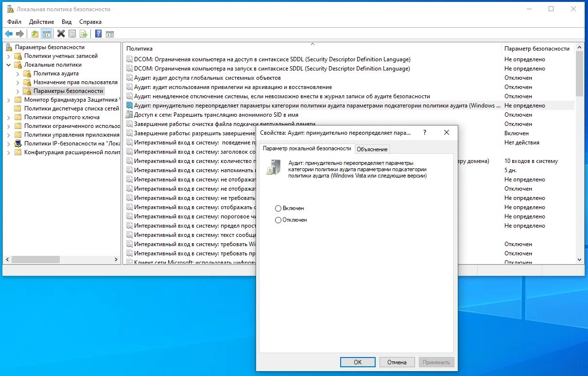This screenshot has height=376, width=588.
Task: Toggle the Show/Hide Console Tree icon
Action: pos(47,34)
